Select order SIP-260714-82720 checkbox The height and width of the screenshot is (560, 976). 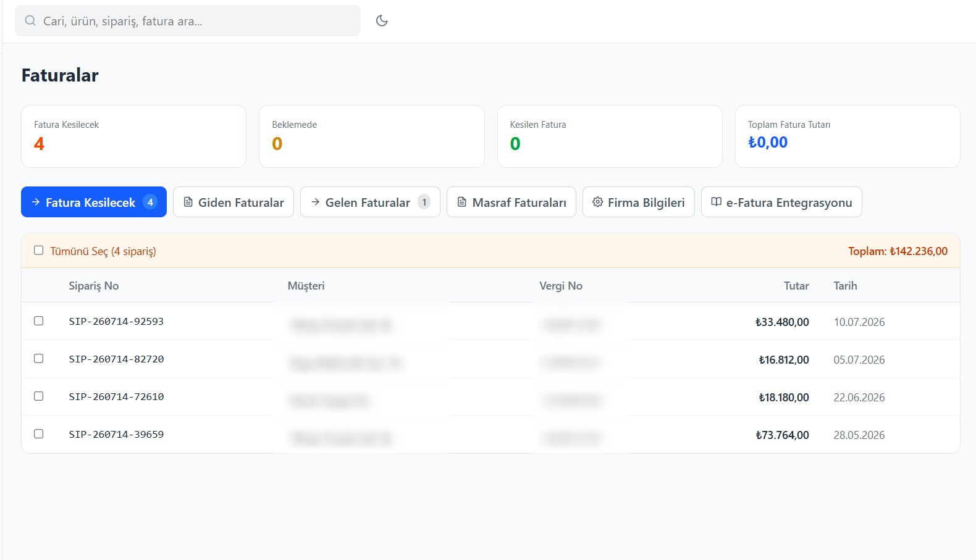tap(38, 359)
